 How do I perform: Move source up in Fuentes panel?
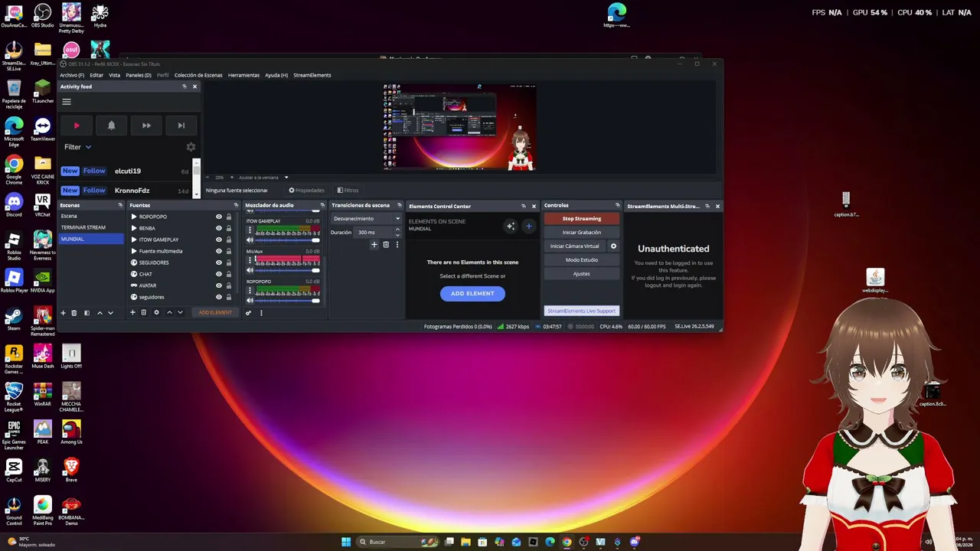coord(169,312)
